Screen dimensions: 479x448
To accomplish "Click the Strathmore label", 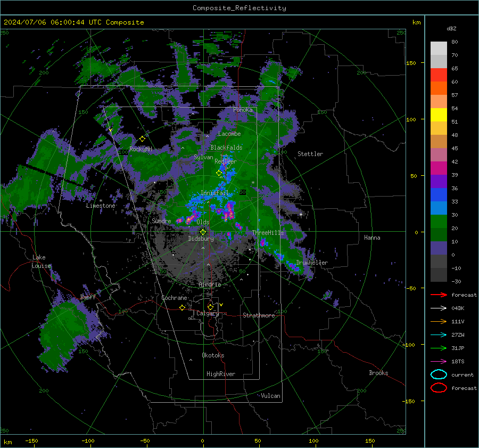I will click(259, 315).
